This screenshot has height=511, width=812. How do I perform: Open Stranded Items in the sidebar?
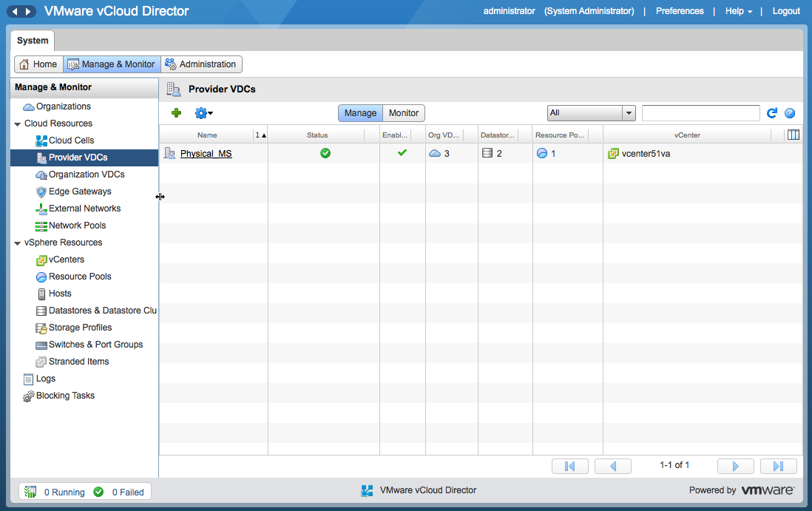tap(78, 362)
